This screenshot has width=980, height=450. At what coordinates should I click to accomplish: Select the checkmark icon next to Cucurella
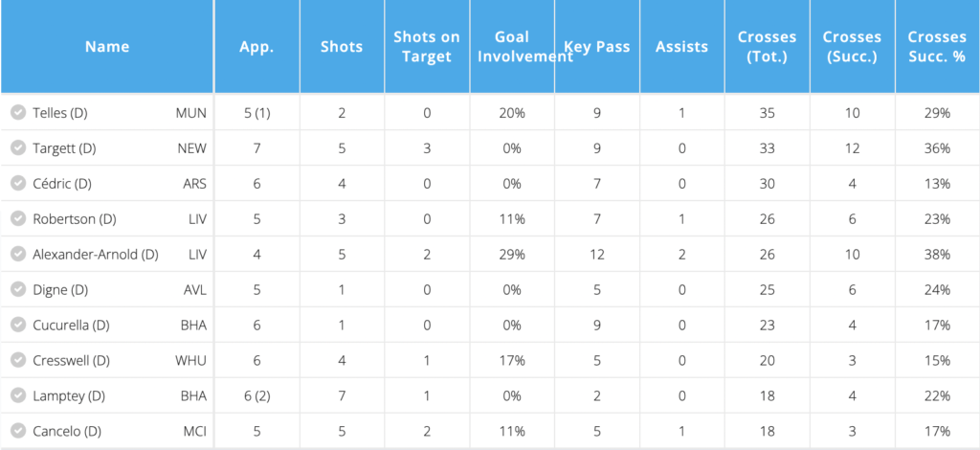(17, 325)
